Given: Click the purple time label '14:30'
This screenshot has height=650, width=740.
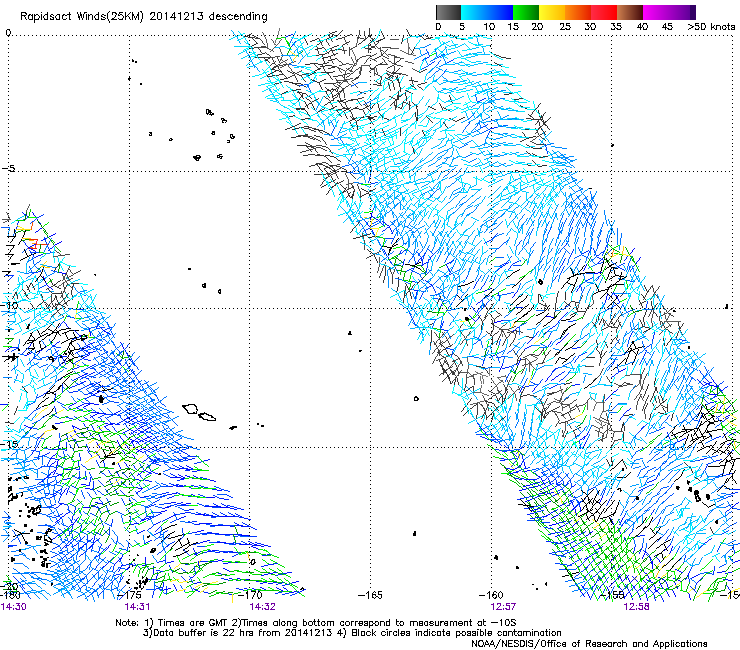Looking at the screenshot, I should (14, 607).
